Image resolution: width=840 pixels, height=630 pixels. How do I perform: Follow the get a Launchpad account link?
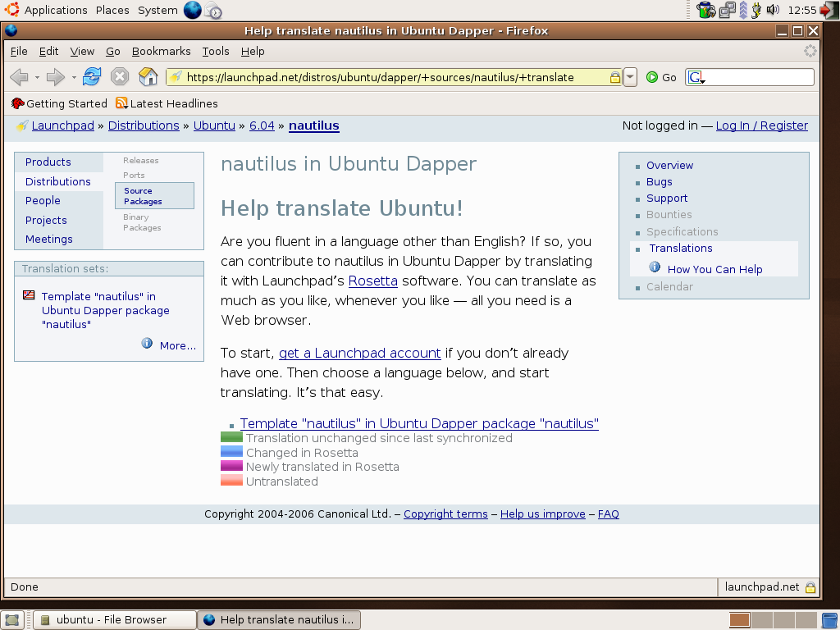(x=359, y=353)
